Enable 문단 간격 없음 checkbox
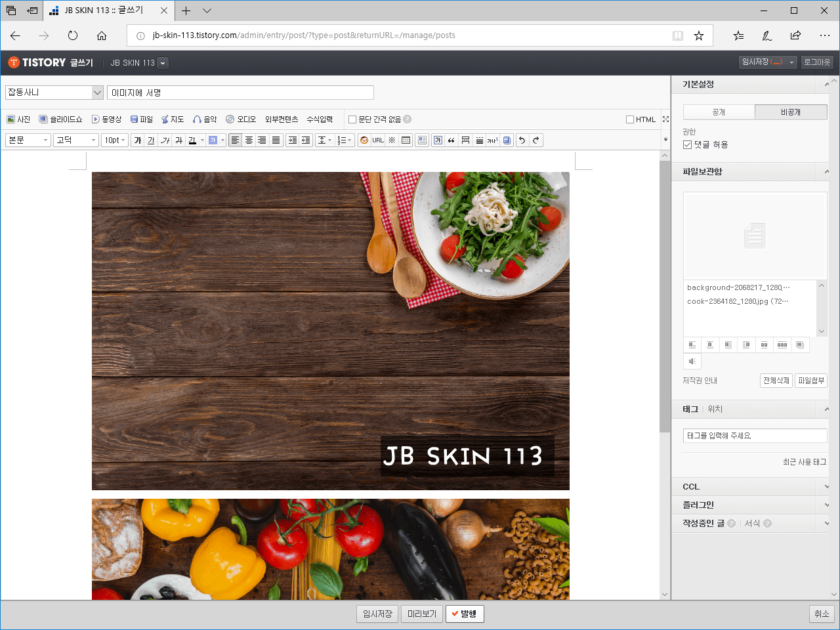 [x=352, y=119]
